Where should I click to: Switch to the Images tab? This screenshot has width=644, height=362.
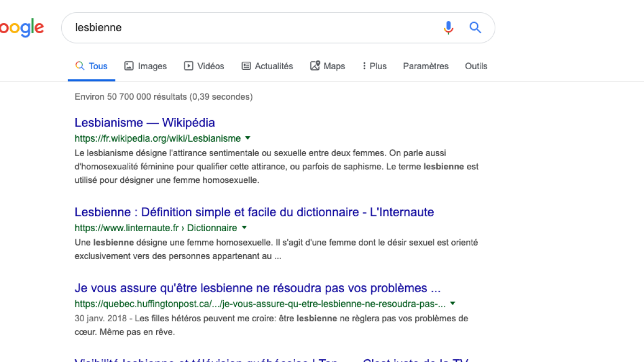(145, 67)
